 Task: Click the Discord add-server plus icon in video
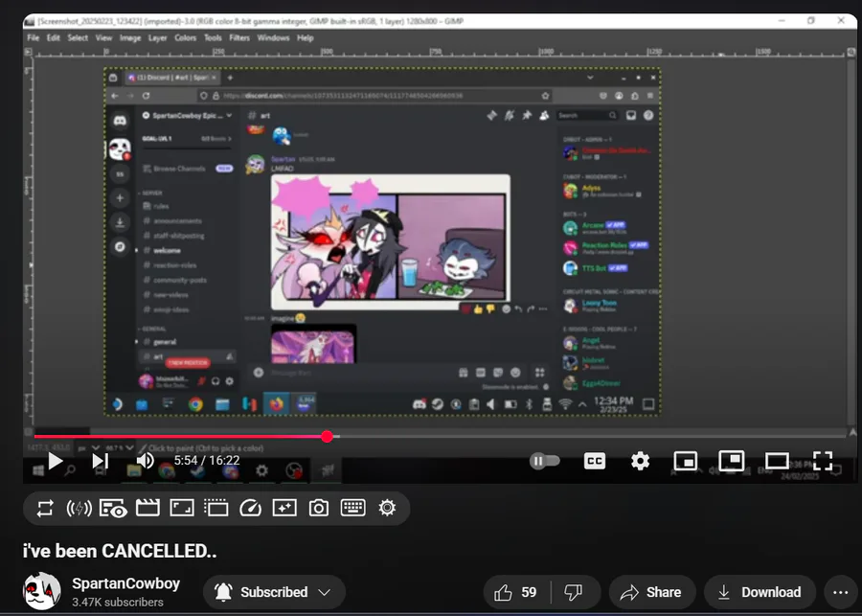[120, 198]
